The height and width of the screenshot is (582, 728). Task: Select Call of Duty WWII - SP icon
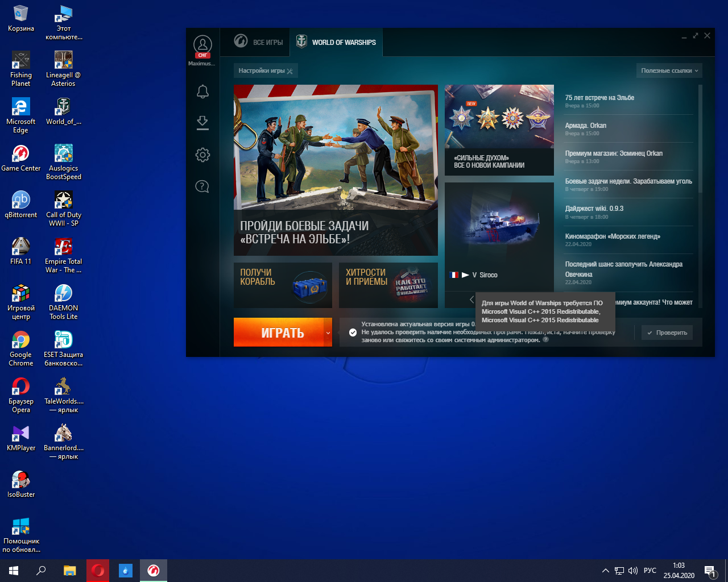click(64, 209)
